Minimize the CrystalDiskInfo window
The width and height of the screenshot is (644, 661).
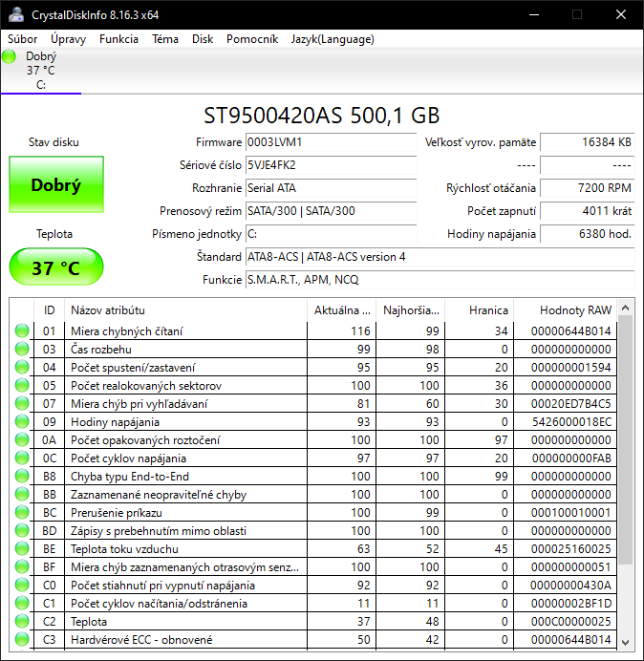tap(534, 14)
